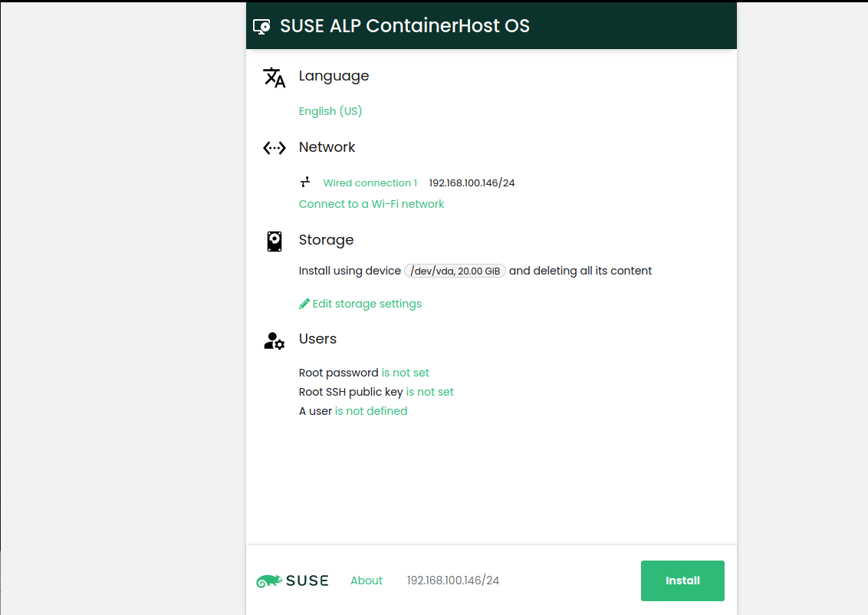Define a new user
Viewport: 868px width, 615px height.
[370, 411]
